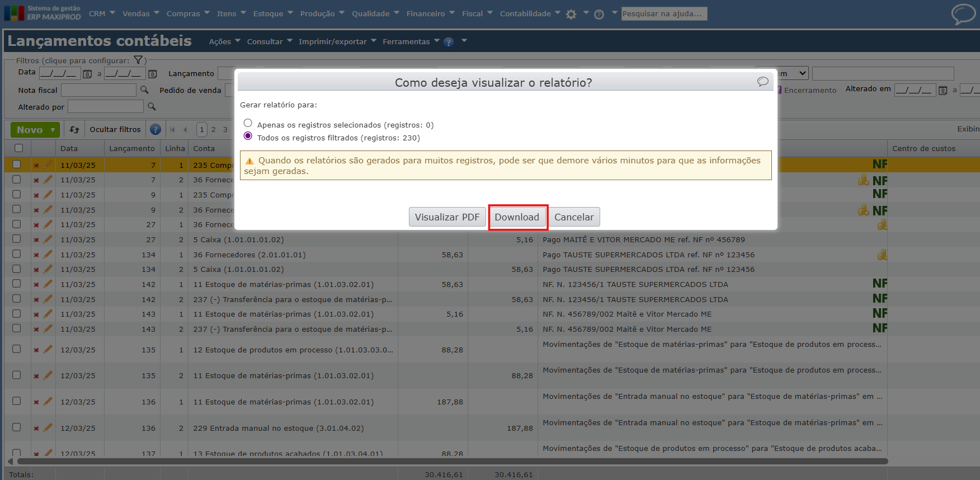Go to the first page using the pager icon
Image resolution: width=980 pixels, height=480 pixels.
(172, 130)
